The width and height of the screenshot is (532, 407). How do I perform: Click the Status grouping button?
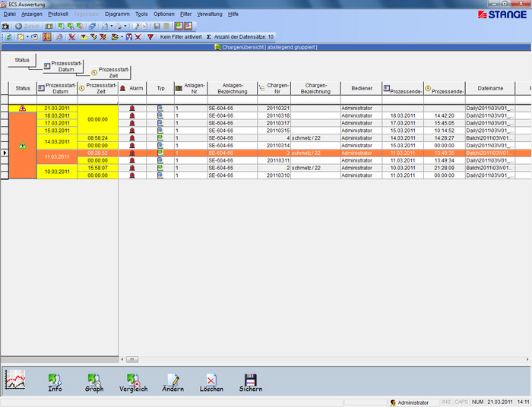pos(22,59)
